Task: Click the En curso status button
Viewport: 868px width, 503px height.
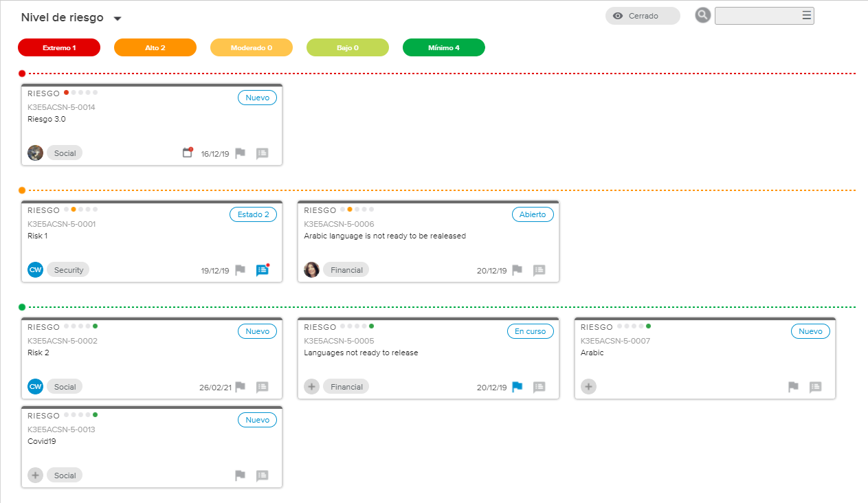Action: pos(530,331)
